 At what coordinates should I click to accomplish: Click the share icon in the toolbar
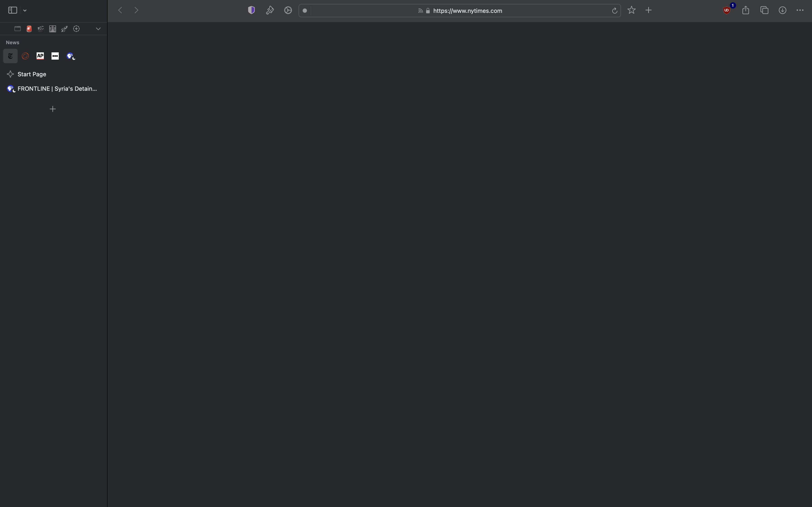point(746,10)
